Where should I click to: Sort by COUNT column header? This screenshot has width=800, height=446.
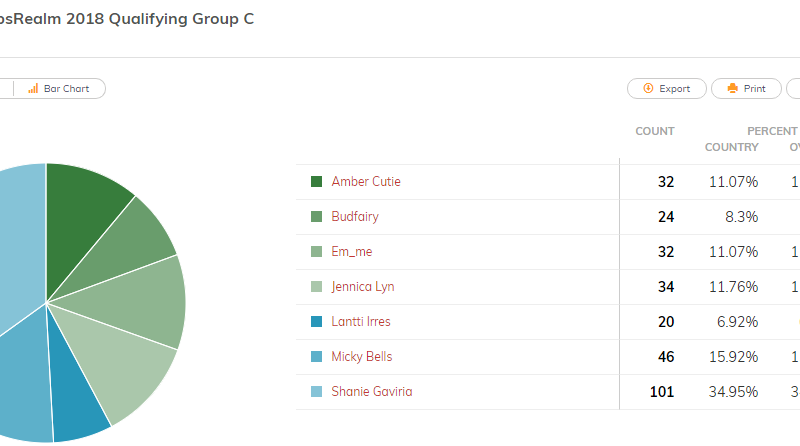pyautogui.click(x=655, y=131)
